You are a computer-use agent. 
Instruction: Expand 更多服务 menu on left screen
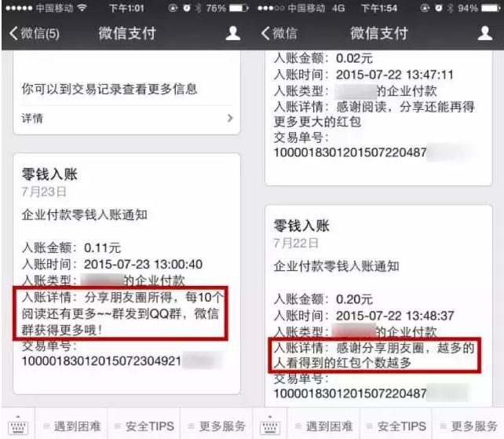tap(216, 426)
